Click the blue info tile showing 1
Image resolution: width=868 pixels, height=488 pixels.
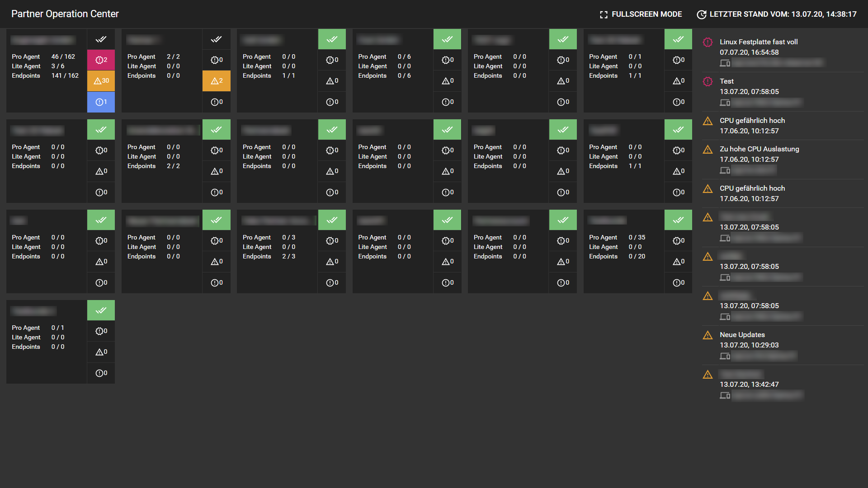click(x=101, y=102)
